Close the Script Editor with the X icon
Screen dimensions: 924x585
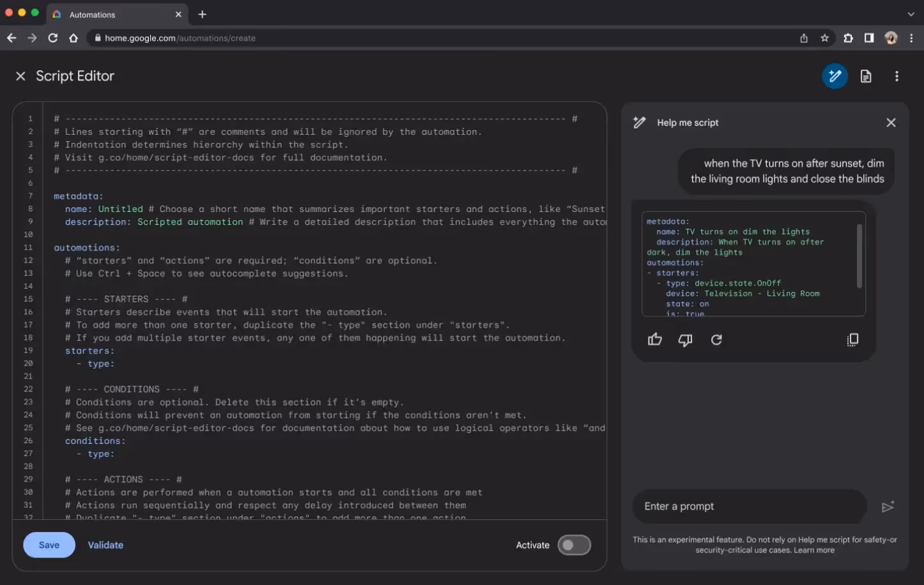[x=20, y=76]
